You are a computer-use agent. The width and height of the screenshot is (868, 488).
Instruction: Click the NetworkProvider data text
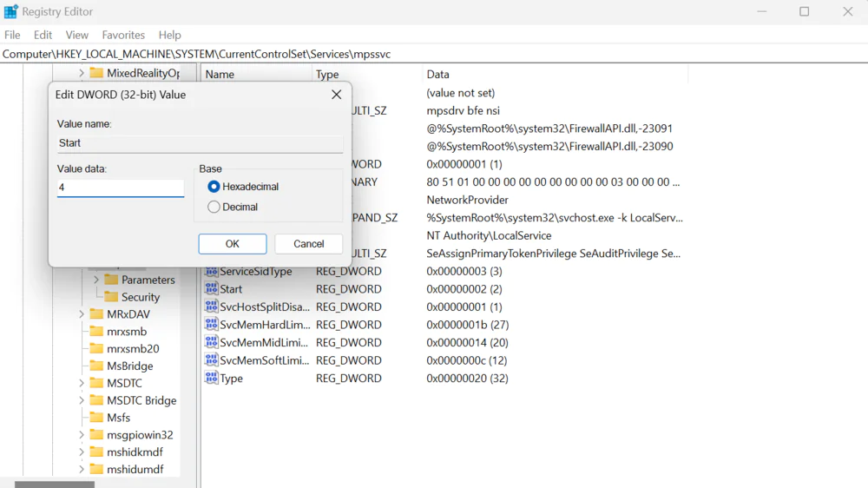[x=467, y=200]
